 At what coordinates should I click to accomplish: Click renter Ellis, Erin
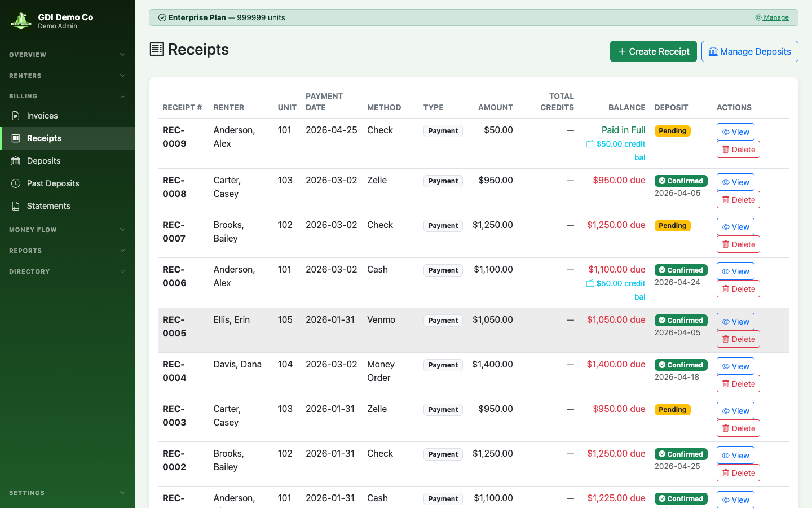coord(231,319)
